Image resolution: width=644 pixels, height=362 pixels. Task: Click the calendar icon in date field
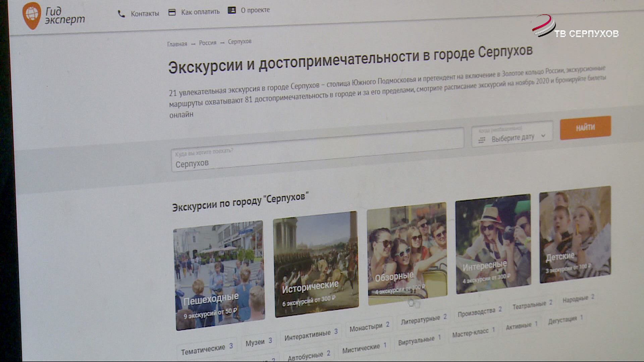(482, 140)
